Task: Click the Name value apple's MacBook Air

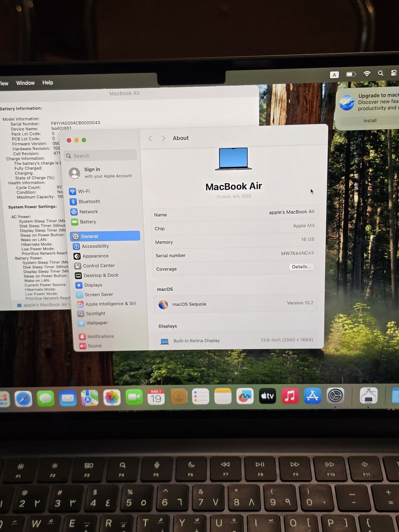Action: [x=292, y=212]
